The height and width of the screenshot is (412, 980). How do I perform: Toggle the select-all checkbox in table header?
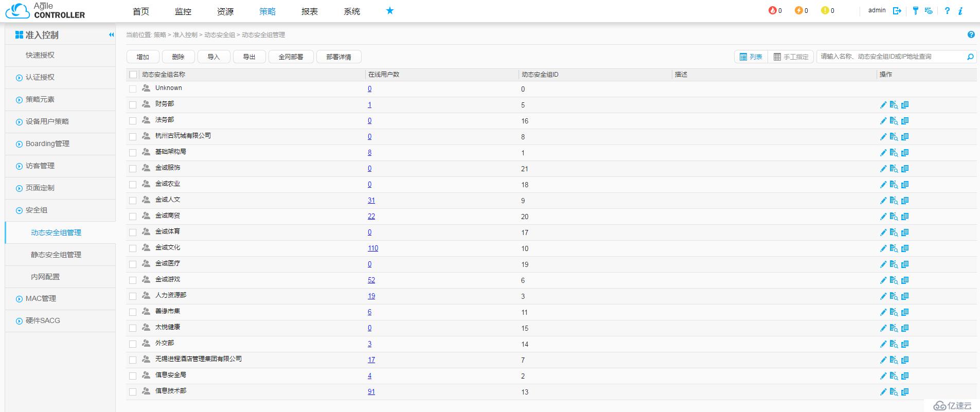click(x=133, y=75)
